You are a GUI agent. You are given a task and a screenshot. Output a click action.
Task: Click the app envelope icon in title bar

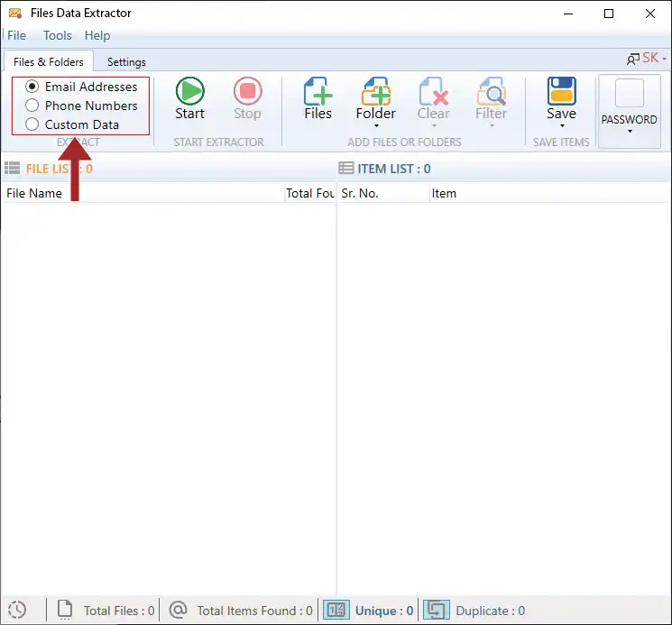(15, 14)
